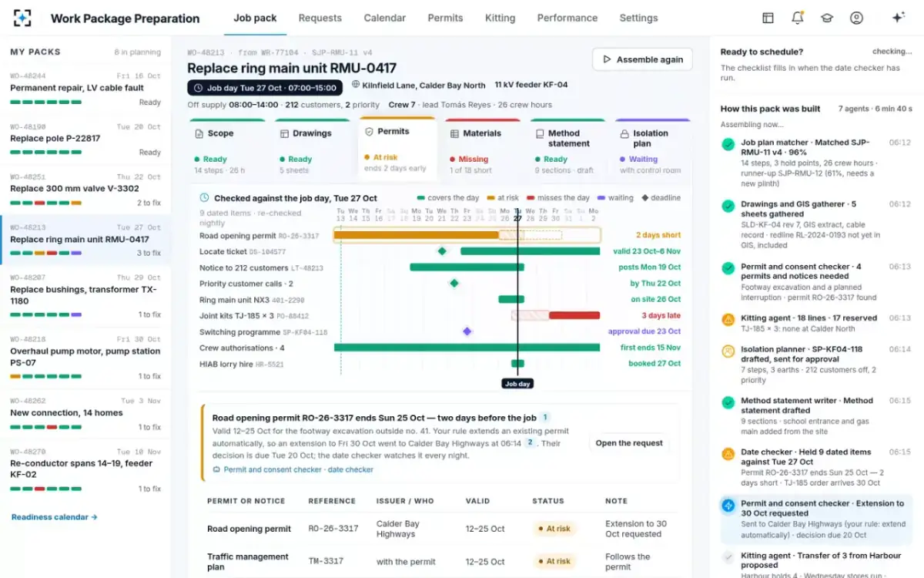Click the Method statement writer check icon

point(728,402)
